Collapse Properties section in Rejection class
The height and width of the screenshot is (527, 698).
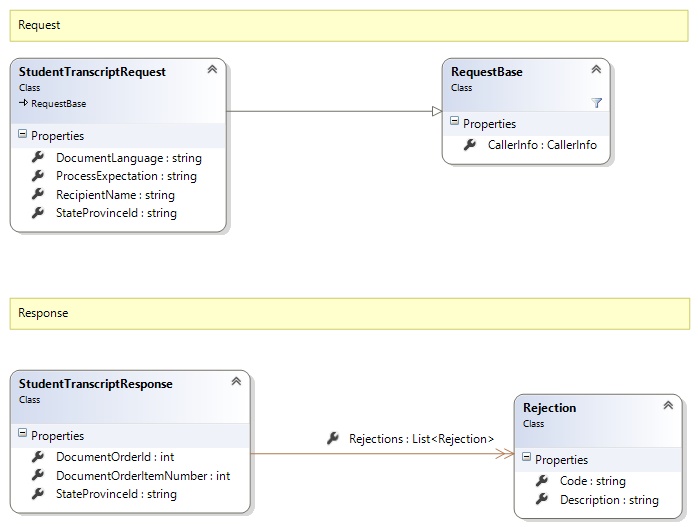526,459
